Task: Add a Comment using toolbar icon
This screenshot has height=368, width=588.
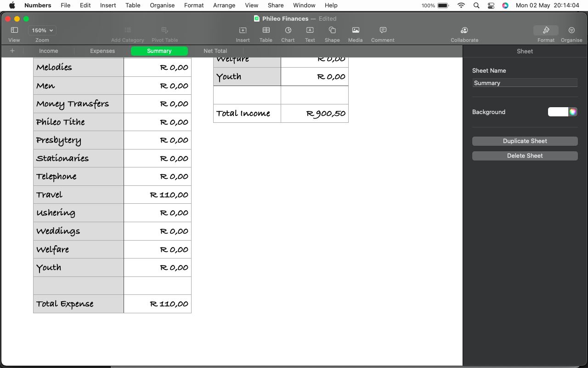Action: (383, 30)
